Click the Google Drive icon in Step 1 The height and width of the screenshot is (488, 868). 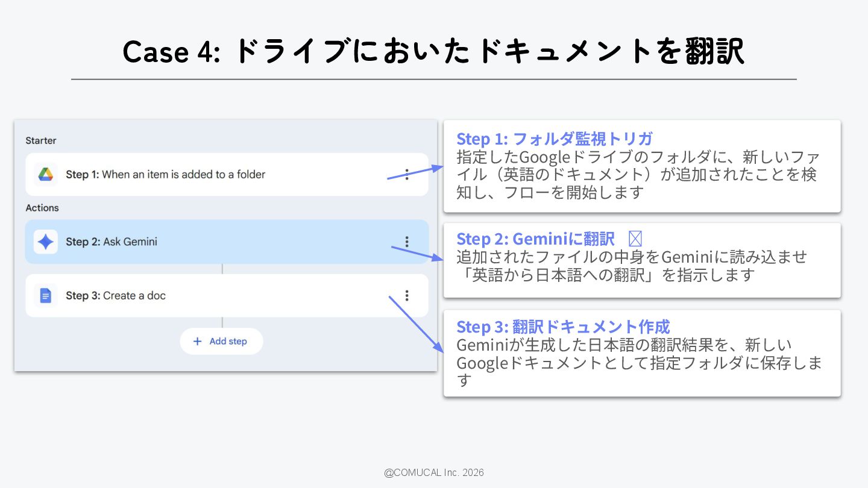(x=46, y=175)
